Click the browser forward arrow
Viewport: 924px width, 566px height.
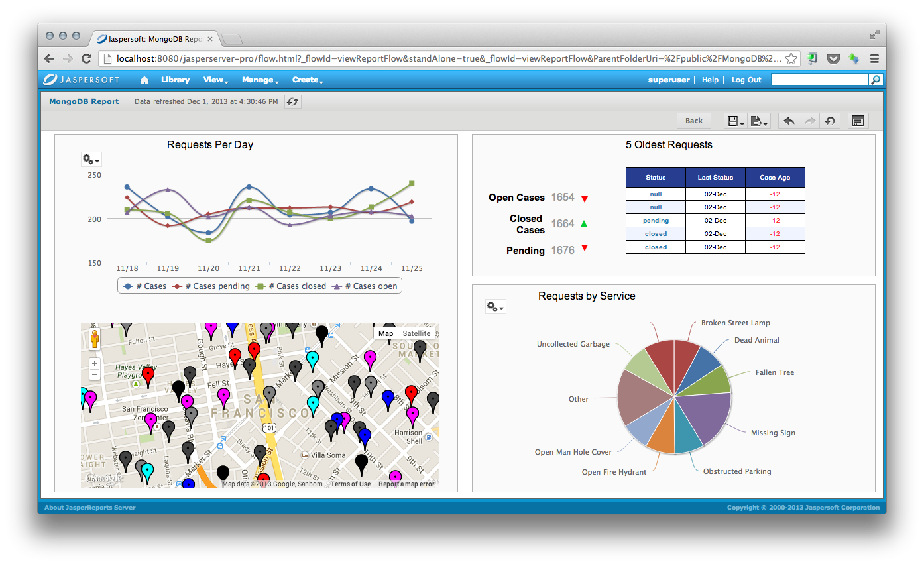[68, 58]
